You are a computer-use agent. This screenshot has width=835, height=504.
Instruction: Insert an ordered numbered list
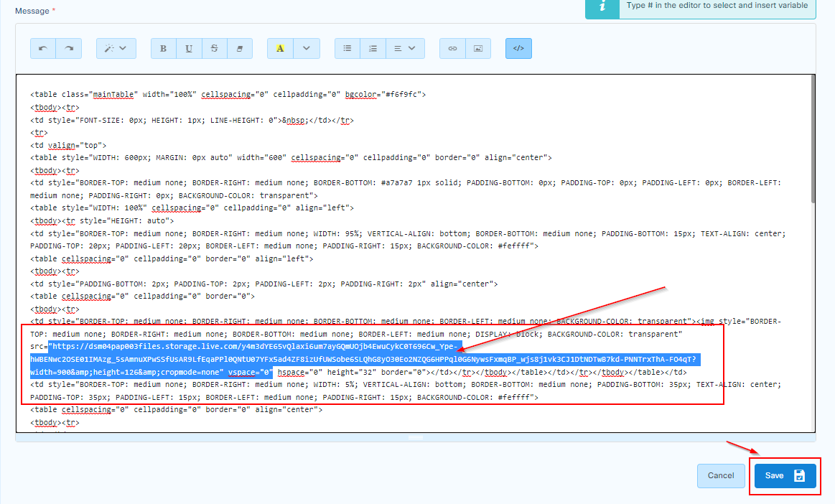[x=373, y=48]
